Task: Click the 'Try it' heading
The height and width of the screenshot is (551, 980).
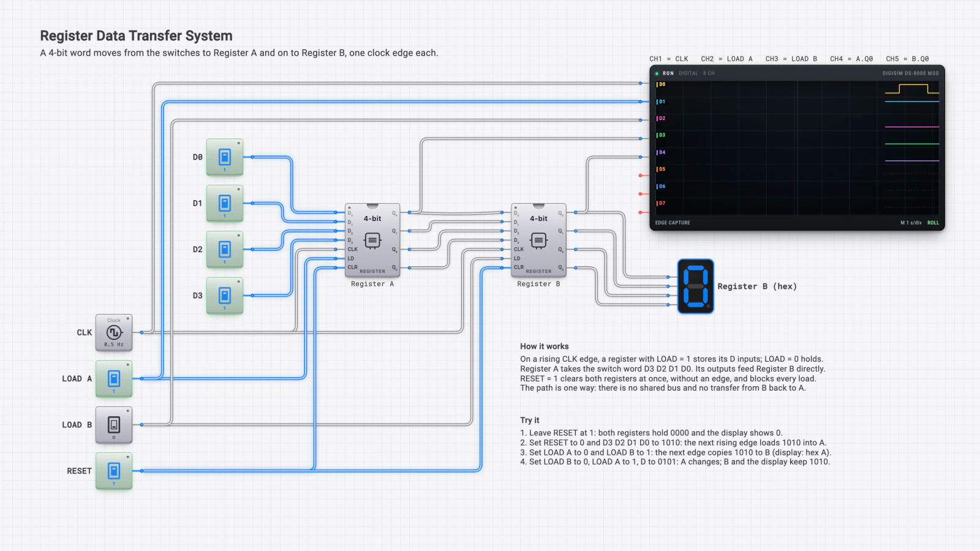Action: (x=530, y=421)
